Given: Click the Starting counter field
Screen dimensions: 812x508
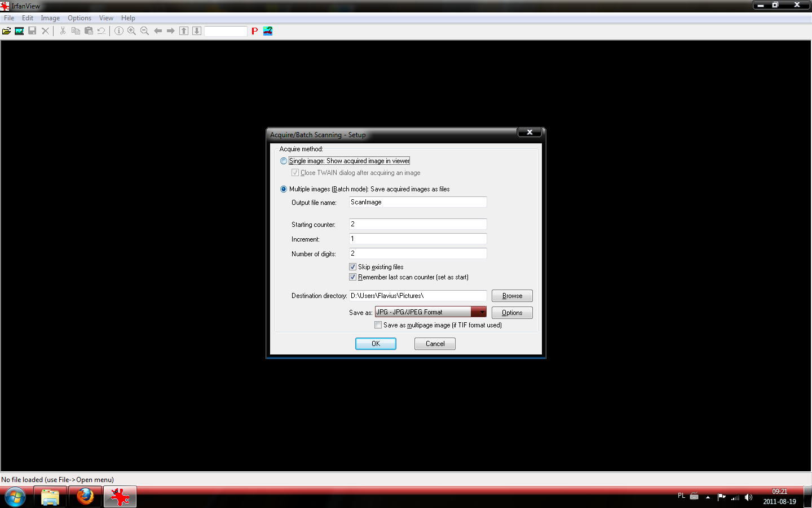Looking at the screenshot, I should pyautogui.click(x=418, y=224).
